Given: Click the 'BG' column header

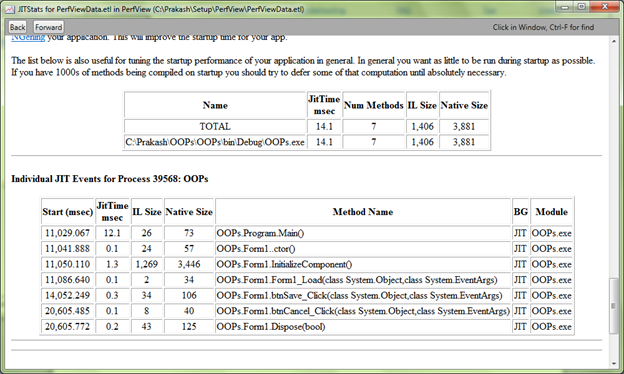Looking at the screenshot, I should (x=520, y=212).
